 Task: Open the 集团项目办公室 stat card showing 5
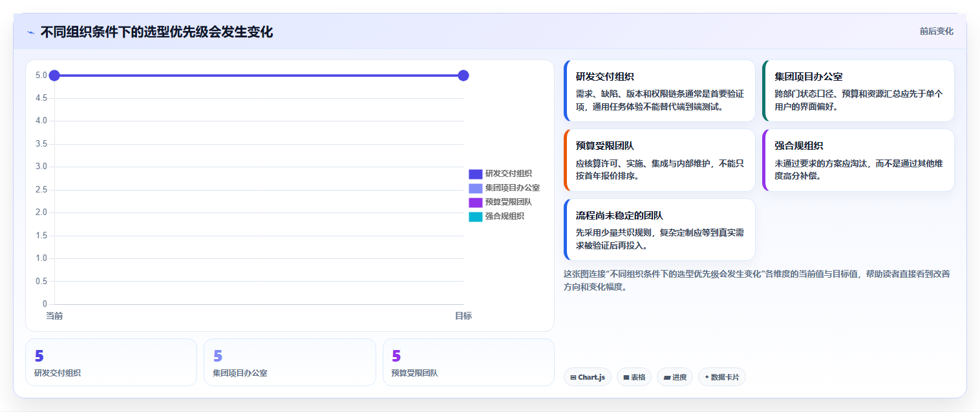coord(290,362)
